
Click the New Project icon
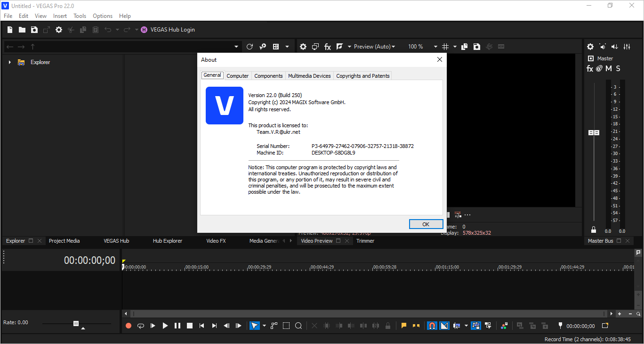point(9,29)
